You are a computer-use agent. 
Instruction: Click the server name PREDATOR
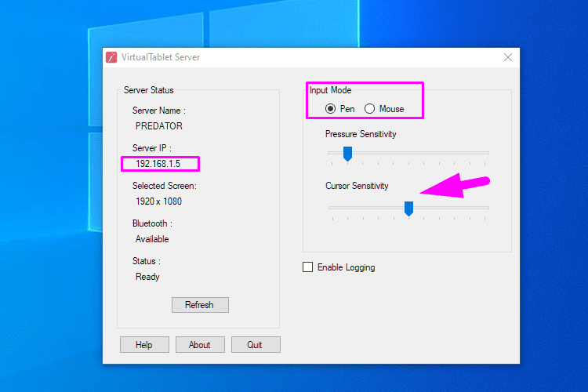159,126
